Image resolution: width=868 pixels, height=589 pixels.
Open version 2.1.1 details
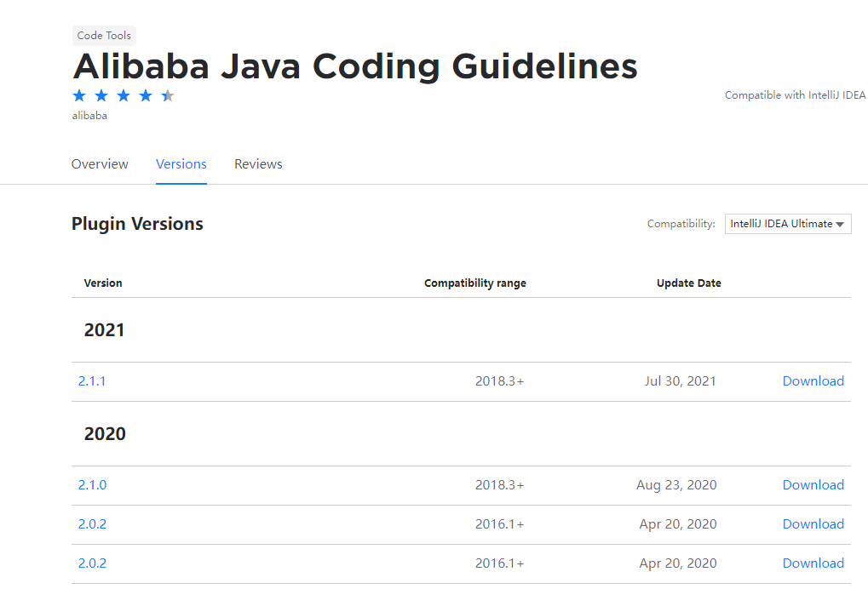[x=92, y=381]
